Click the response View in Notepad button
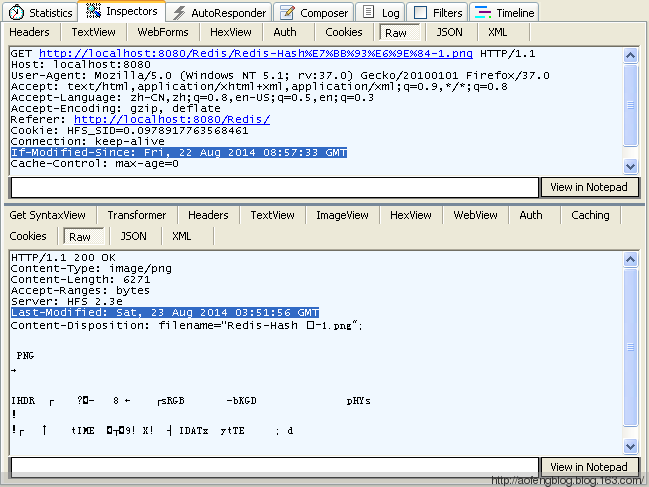Viewport: 649px width, 487px height. 589,467
